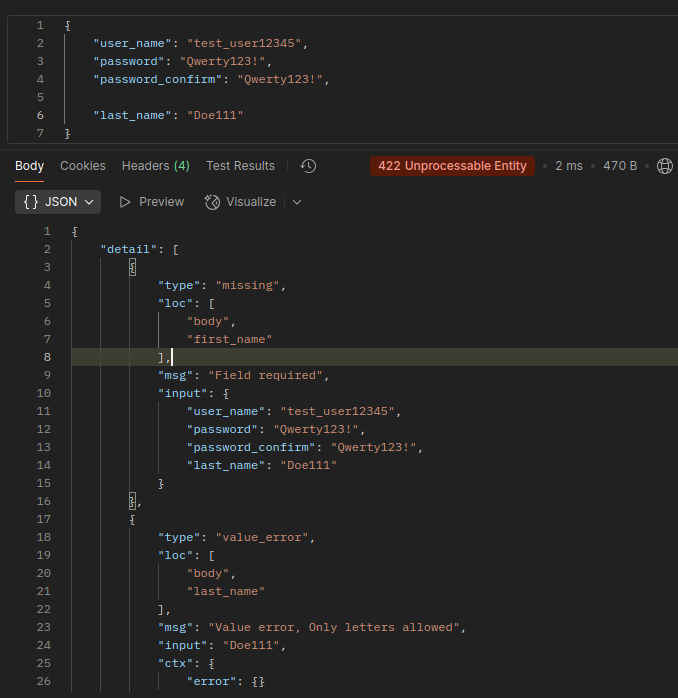Viewport: 678px width, 698px height.
Task: Open the Test Results tab
Action: [x=240, y=166]
